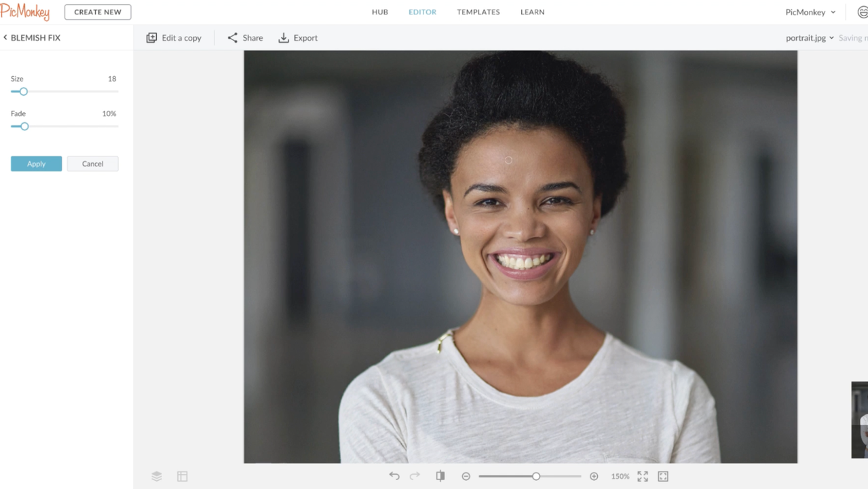
Task: Switch to the Hub tab
Action: (380, 12)
